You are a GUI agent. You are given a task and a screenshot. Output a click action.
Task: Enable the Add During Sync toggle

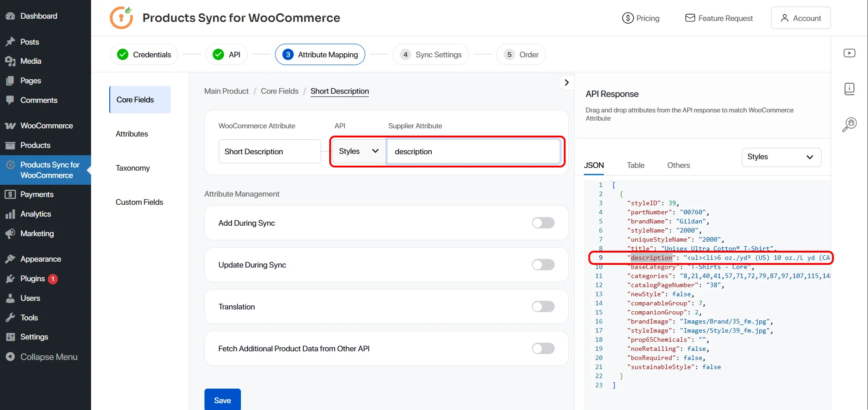point(542,223)
